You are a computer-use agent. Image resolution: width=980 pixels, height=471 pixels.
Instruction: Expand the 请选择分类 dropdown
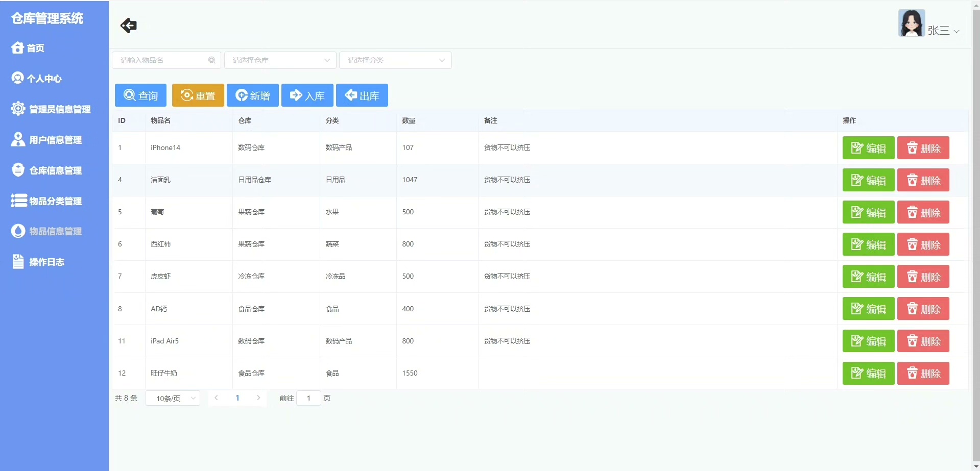(x=395, y=60)
